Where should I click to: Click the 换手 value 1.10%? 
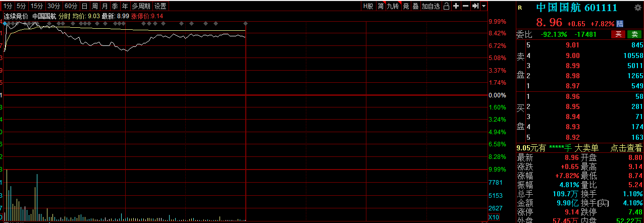[x=633, y=194]
